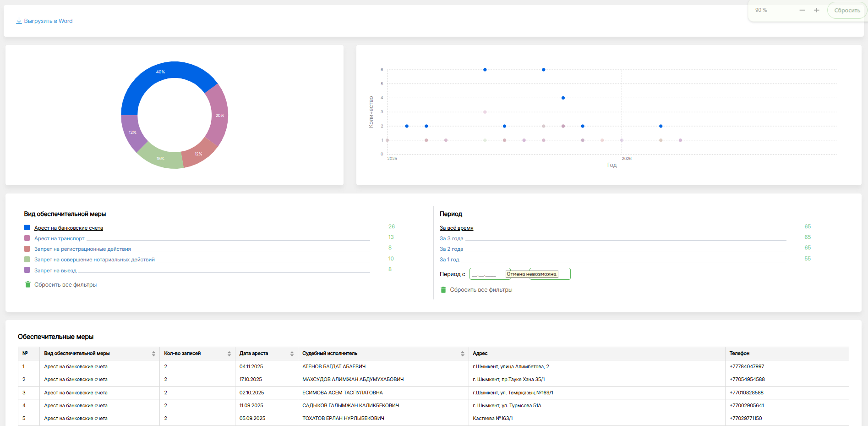
Task: Select the За 1 год period
Action: 449,260
